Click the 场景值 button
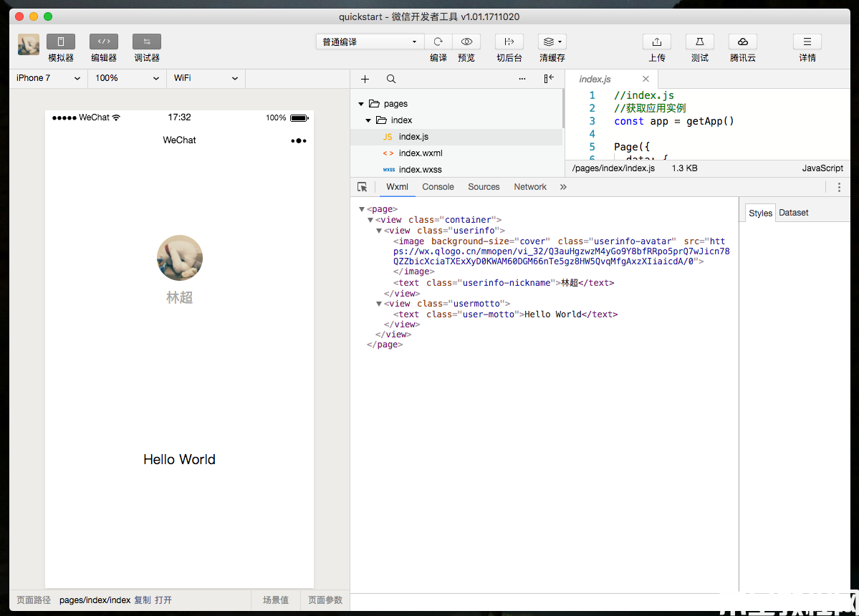The width and height of the screenshot is (859, 616). (x=276, y=600)
